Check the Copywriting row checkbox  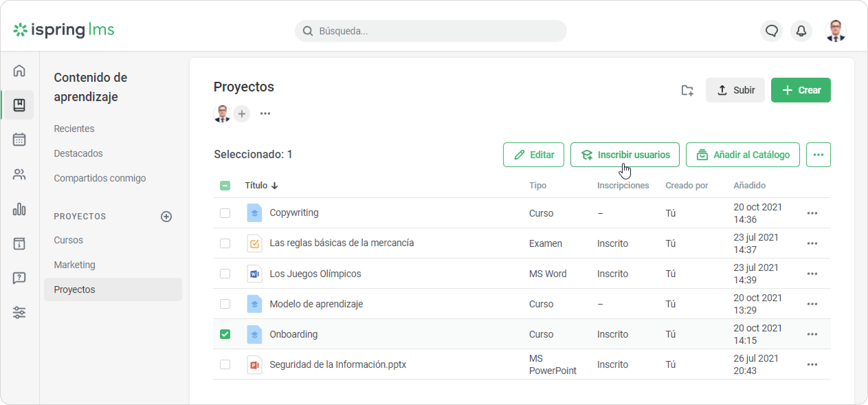225,213
